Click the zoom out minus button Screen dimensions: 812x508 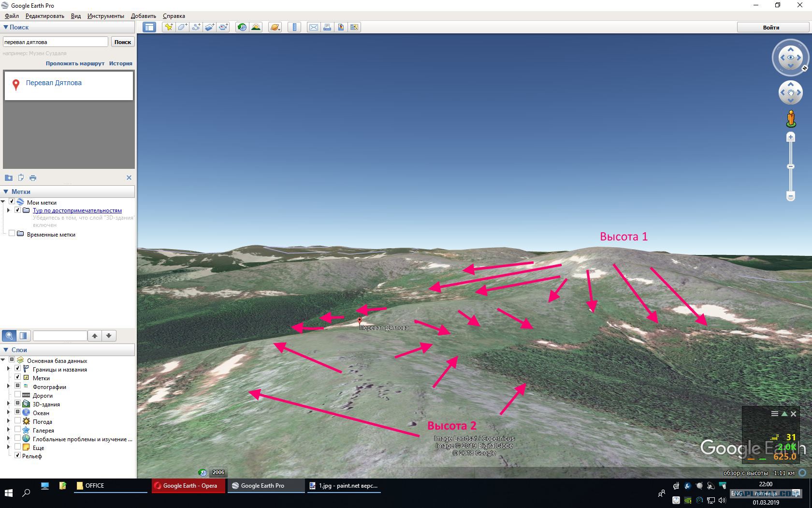791,196
